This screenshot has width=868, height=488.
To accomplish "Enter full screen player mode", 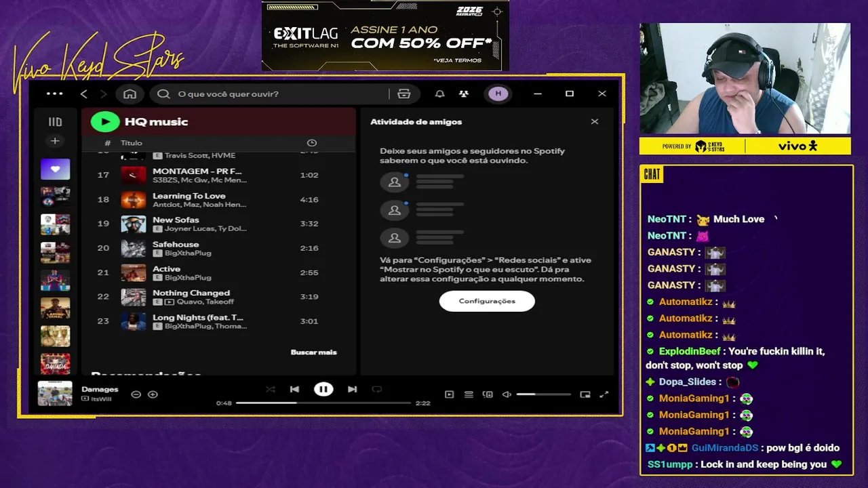I will coord(604,394).
